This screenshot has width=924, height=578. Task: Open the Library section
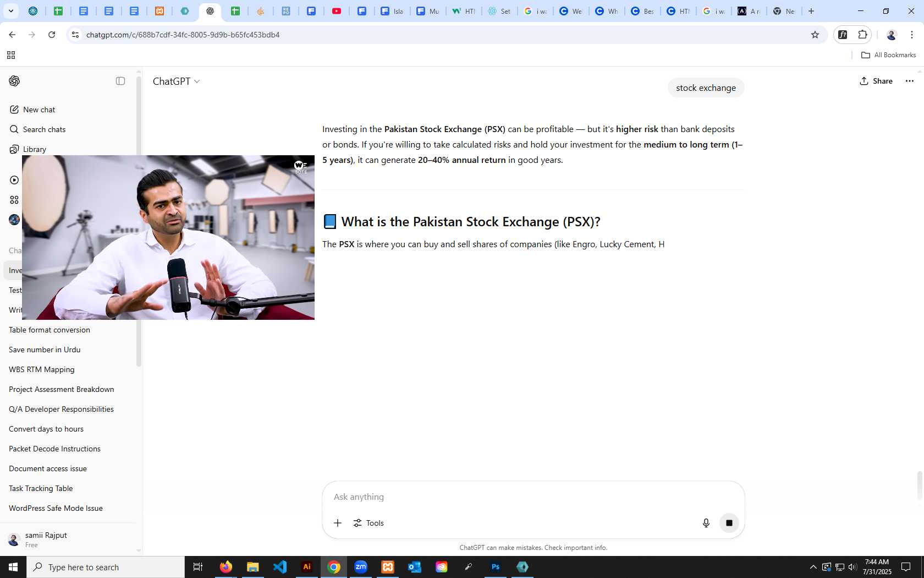[x=28, y=149]
